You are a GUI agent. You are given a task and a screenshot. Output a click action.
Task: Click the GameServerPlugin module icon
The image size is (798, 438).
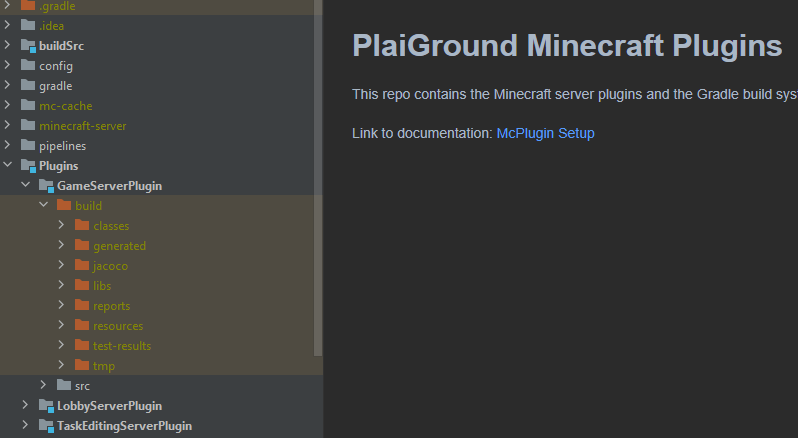coord(46,186)
